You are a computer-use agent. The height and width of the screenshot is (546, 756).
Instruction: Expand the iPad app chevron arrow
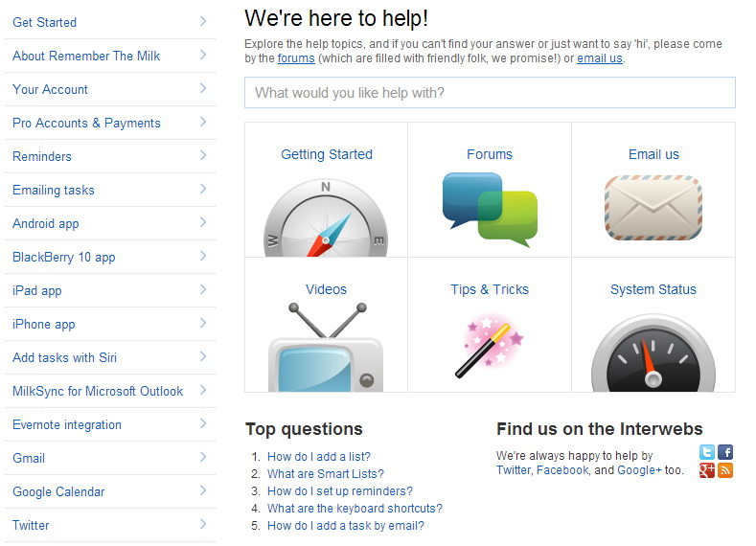coord(203,289)
